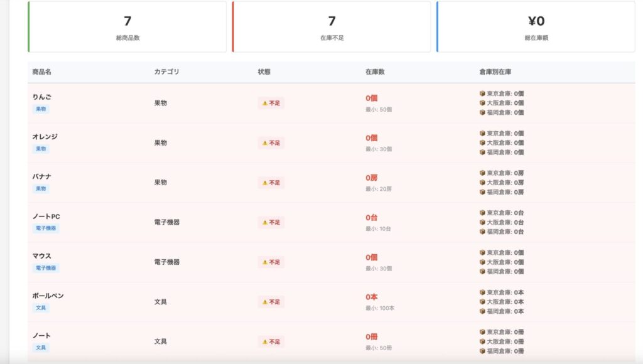This screenshot has width=643, height=364.
Task: Click the box icon beside ボールペン 東京倉庫
Action: click(482, 292)
